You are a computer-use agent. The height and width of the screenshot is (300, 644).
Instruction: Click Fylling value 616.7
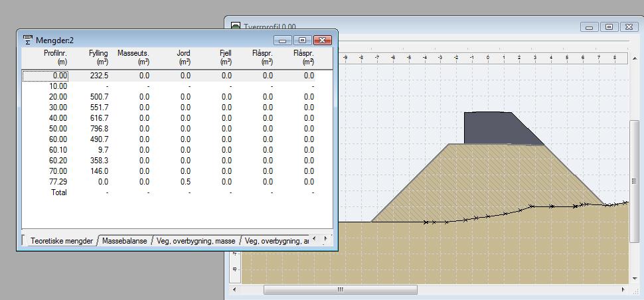point(100,118)
